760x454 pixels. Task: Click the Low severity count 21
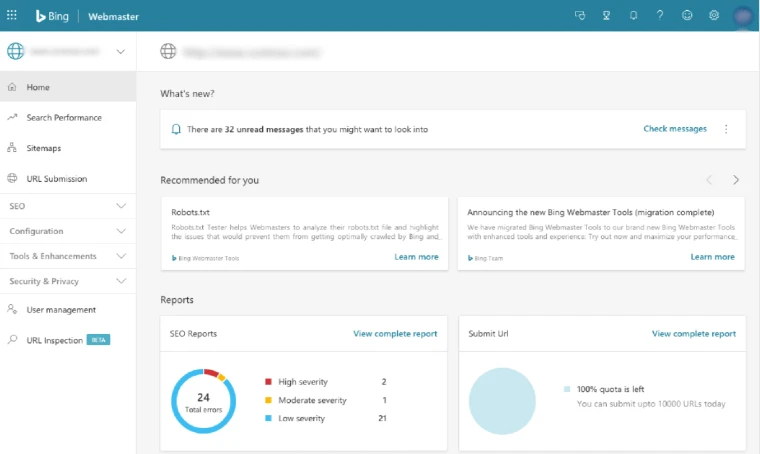pyautogui.click(x=382, y=418)
